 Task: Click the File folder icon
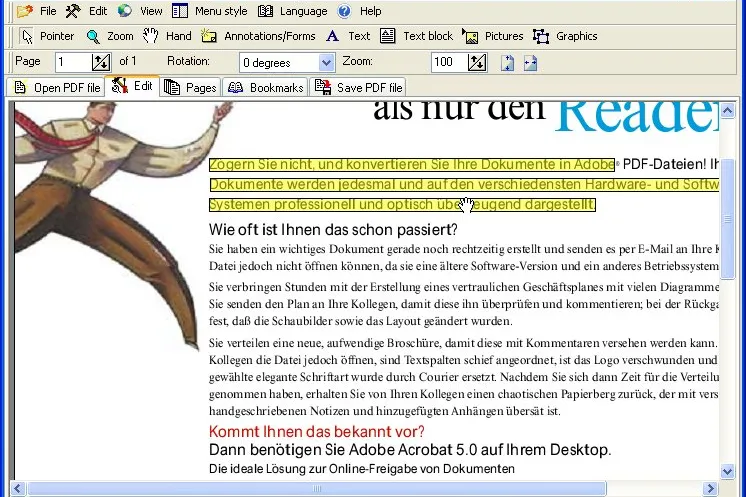(25, 11)
